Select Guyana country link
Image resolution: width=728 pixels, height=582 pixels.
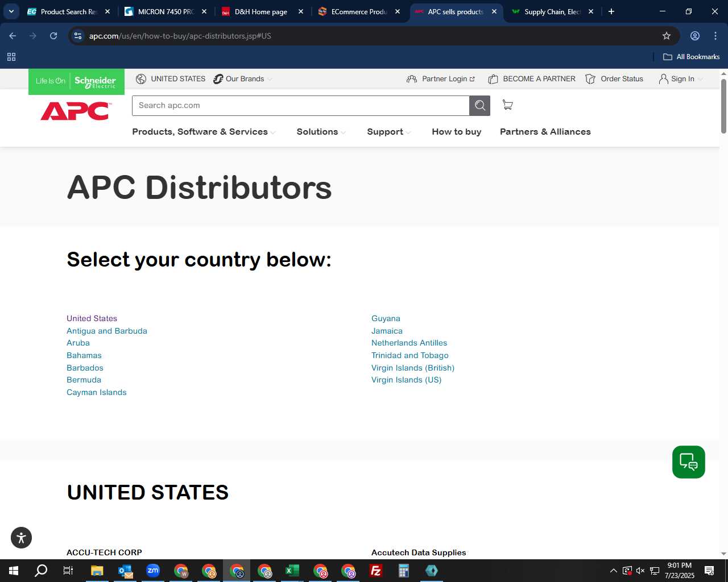[386, 318]
